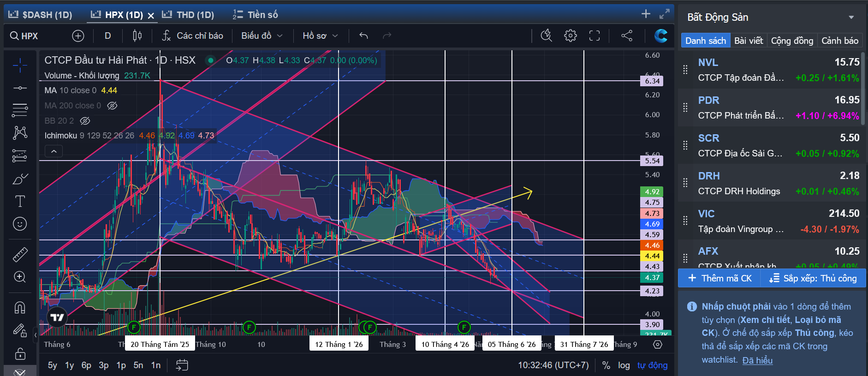Screen dimensions: 868x376
Task: Click the compare symbol plus-circle icon
Action: click(78, 36)
